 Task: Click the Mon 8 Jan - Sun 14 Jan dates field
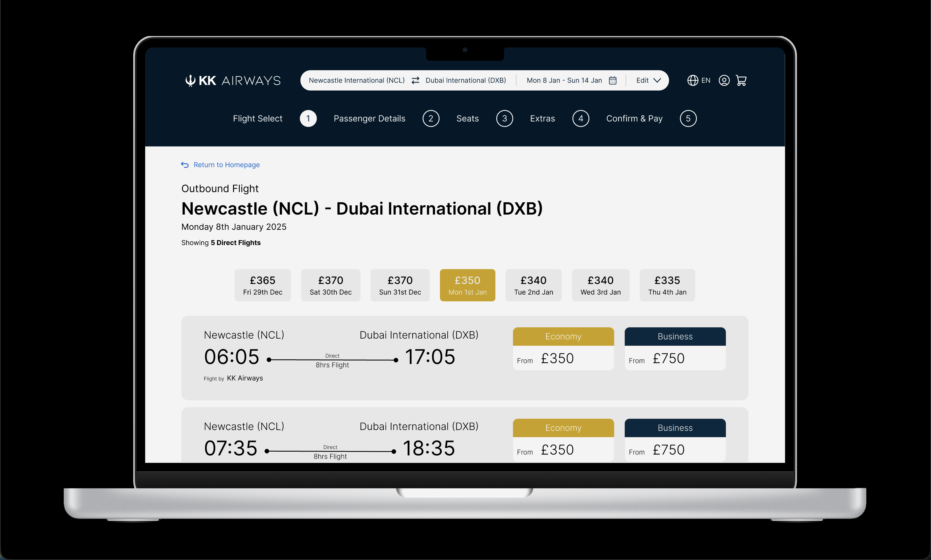(x=564, y=80)
